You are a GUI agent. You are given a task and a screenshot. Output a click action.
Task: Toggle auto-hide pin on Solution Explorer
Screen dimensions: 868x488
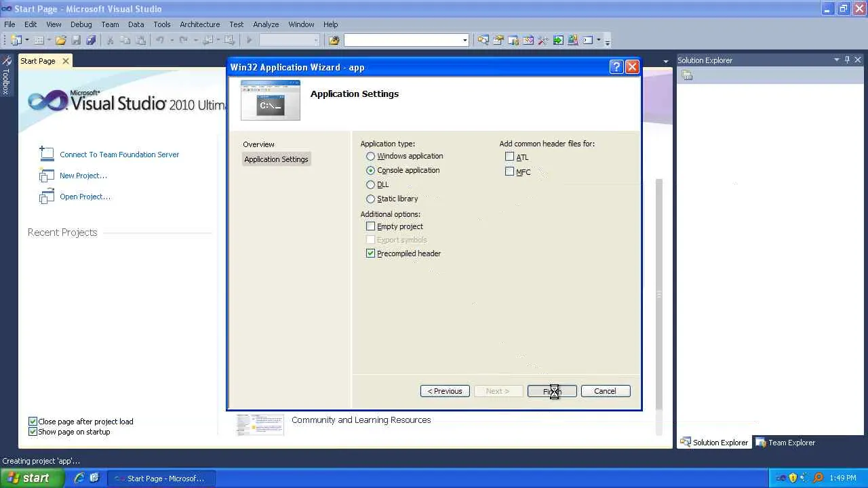[847, 60]
